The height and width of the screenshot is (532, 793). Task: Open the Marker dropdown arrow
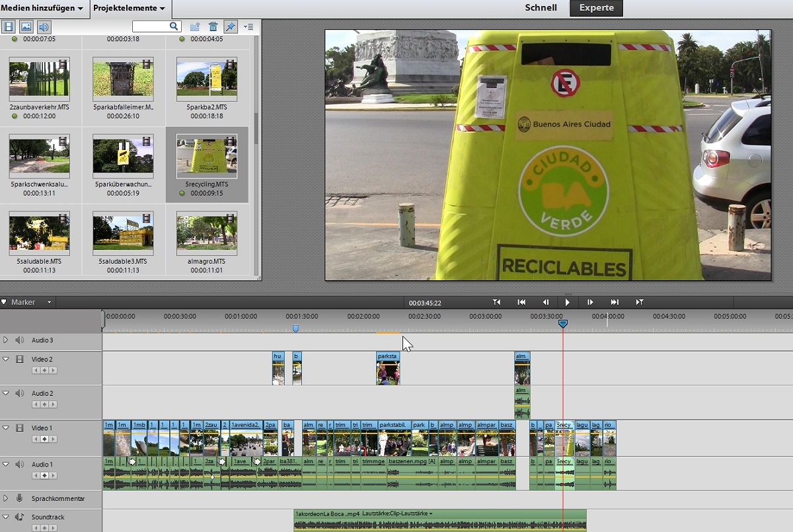tap(49, 303)
